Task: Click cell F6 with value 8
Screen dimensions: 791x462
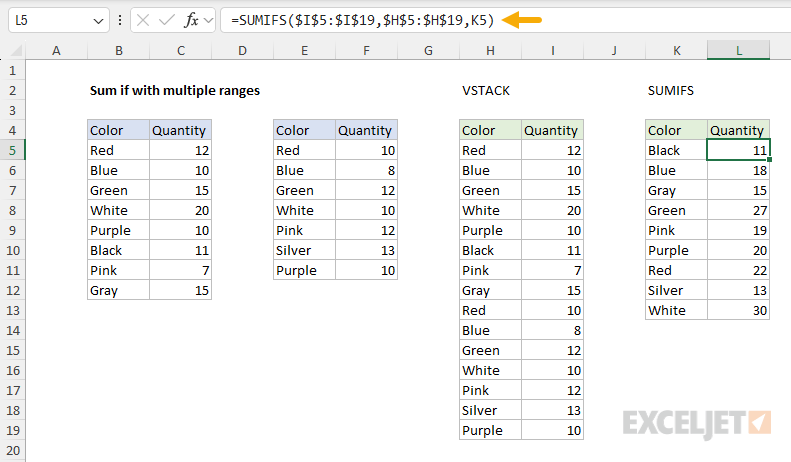Action: coord(366,170)
